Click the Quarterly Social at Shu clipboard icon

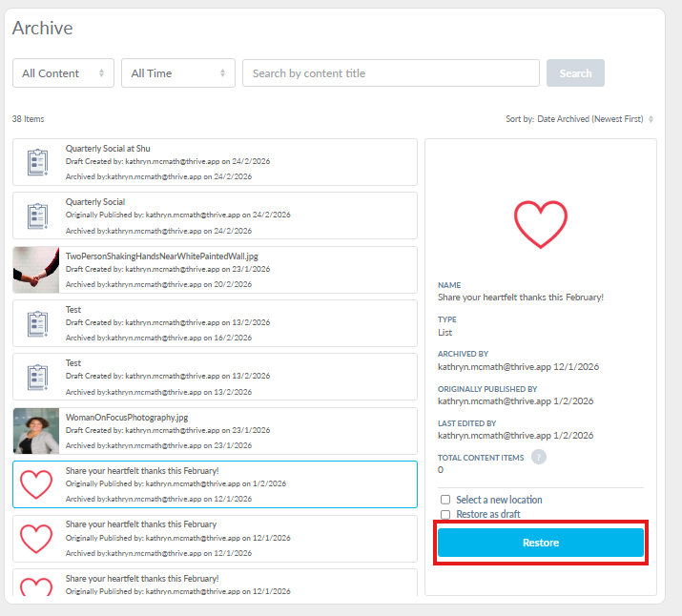[x=36, y=162]
